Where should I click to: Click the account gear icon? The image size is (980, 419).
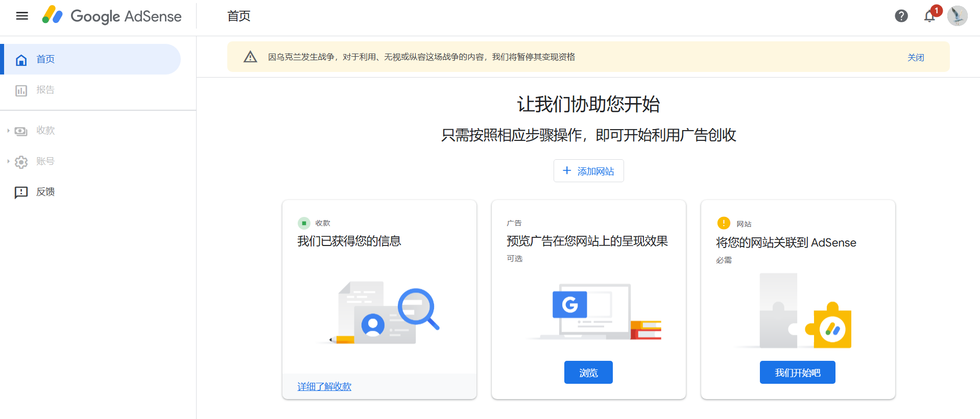[21, 162]
